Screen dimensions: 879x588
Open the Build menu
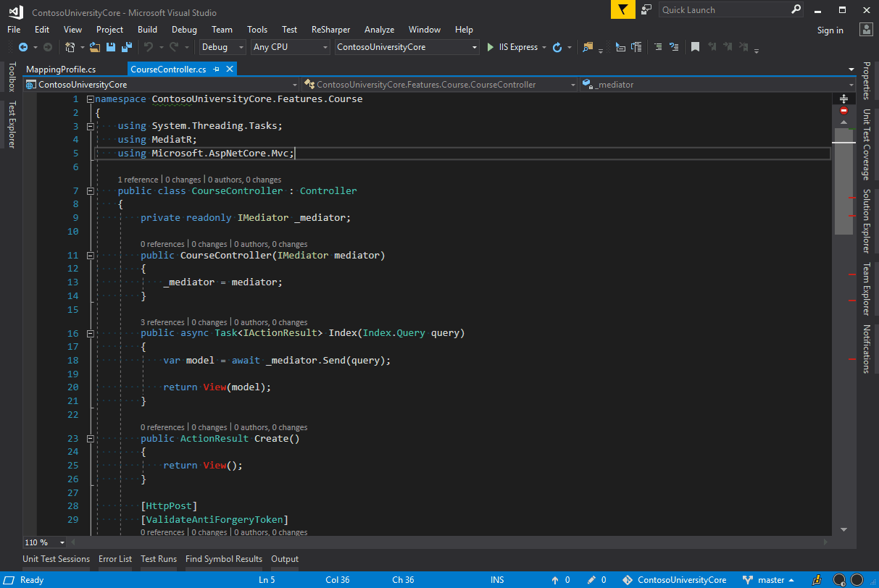click(147, 30)
